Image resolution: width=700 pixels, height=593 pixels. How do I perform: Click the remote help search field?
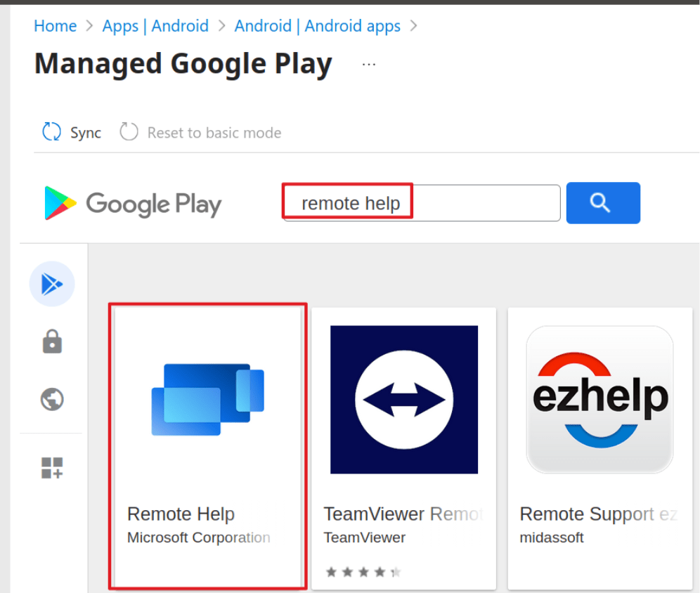(420, 202)
